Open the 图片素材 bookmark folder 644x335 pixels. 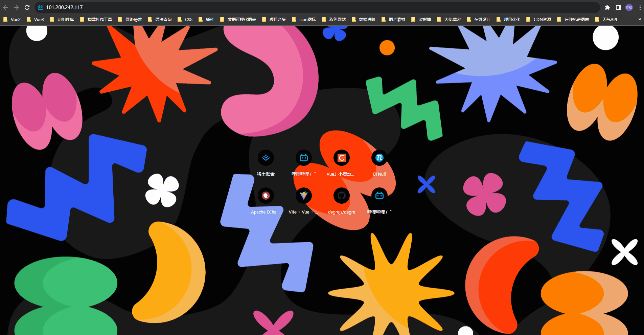point(393,19)
